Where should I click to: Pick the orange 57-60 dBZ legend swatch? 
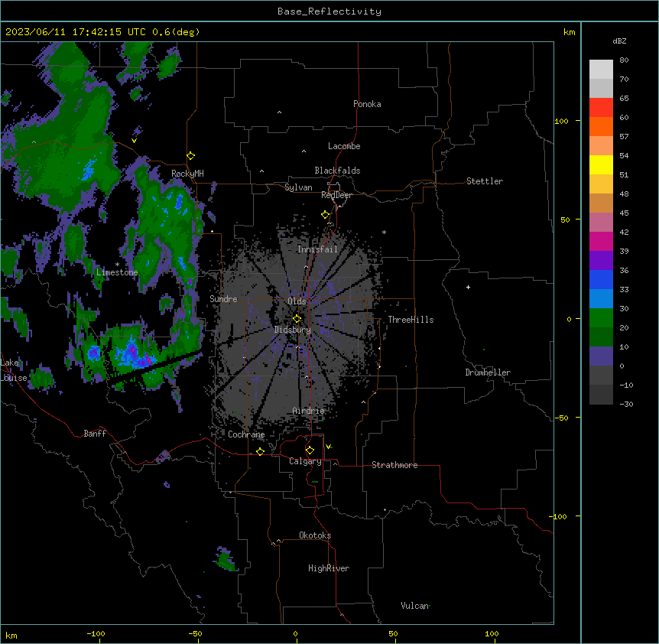point(601,126)
